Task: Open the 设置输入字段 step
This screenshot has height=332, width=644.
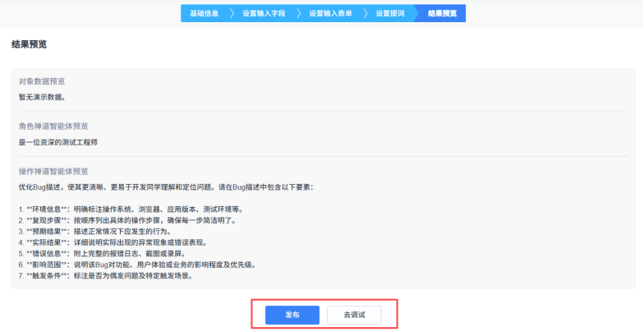Action: point(264,13)
